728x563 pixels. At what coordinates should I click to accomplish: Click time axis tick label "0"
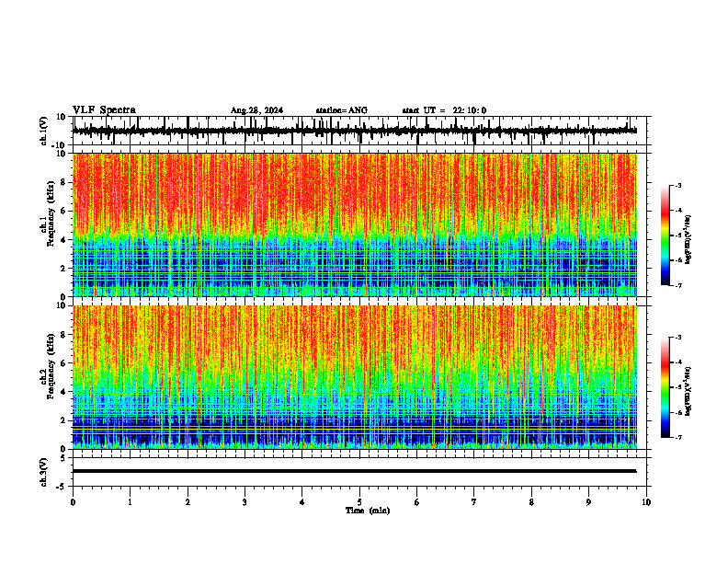(x=73, y=502)
